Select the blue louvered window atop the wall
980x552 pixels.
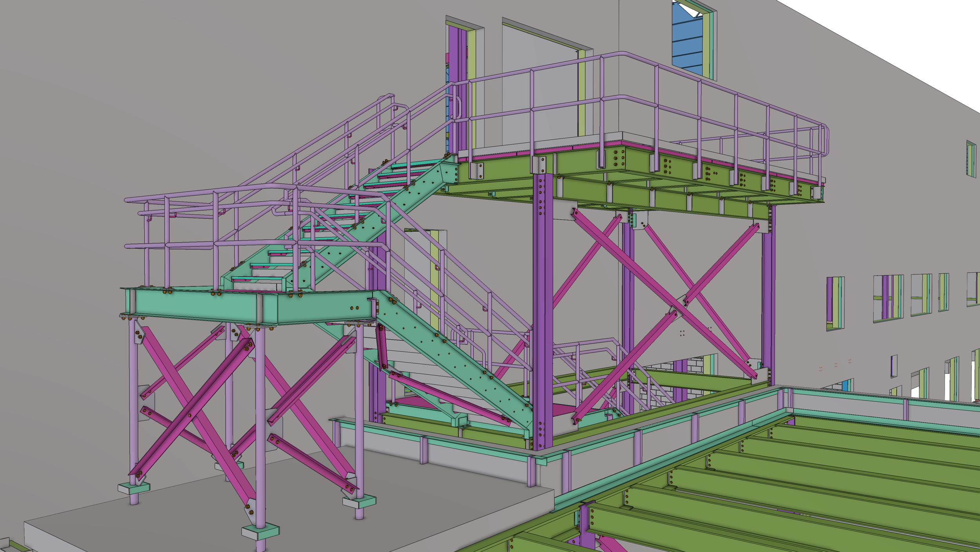pos(687,39)
